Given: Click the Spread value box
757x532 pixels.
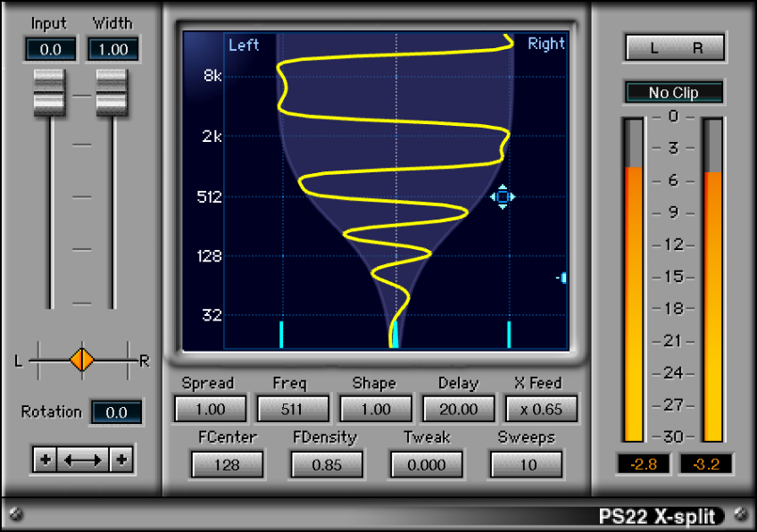Looking at the screenshot, I should point(211,410).
